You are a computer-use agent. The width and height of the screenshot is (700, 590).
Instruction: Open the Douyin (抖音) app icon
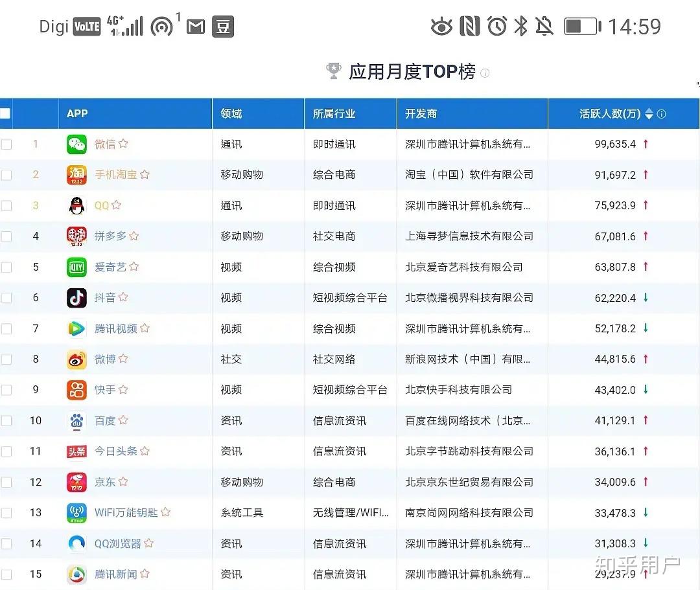[x=76, y=298]
